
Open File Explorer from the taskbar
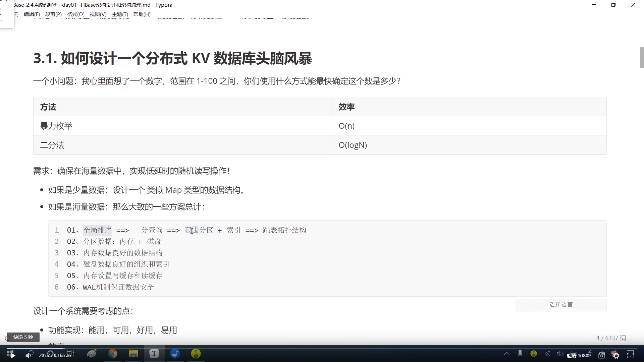tap(133, 354)
